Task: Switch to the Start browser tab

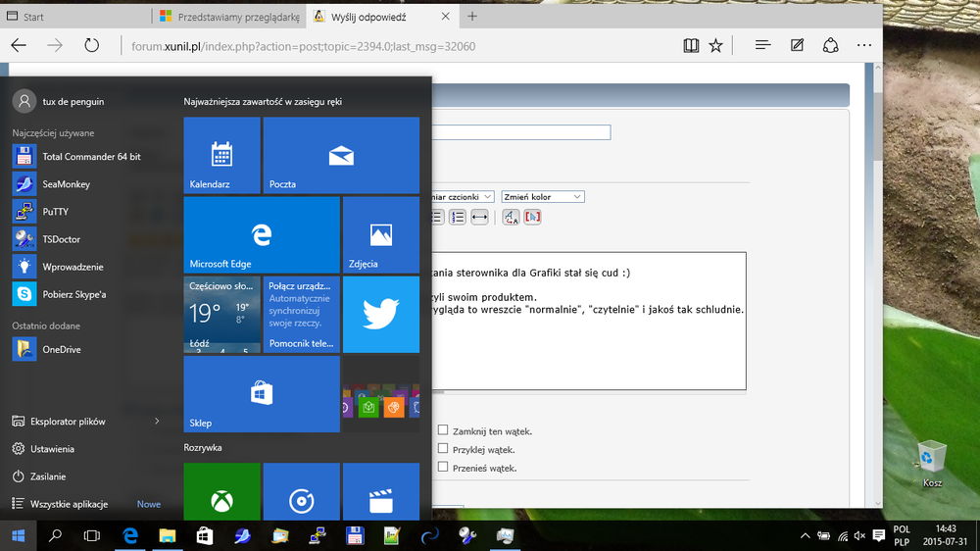Action: (76, 17)
